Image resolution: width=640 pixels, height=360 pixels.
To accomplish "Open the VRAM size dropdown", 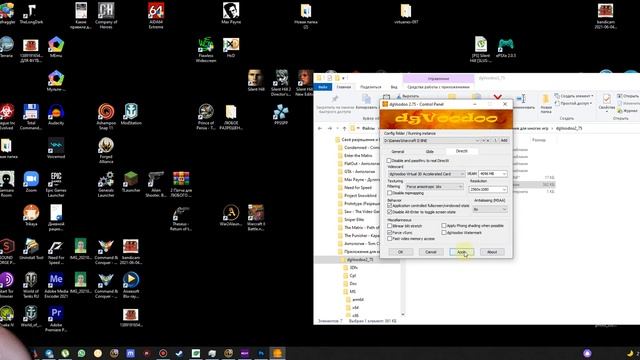I will pyautogui.click(x=493, y=174).
